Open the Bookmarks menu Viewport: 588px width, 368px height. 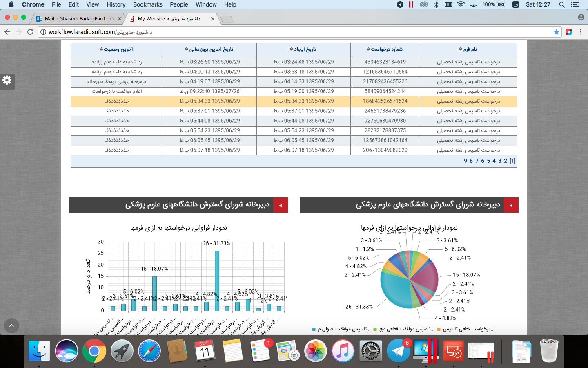tap(147, 4)
